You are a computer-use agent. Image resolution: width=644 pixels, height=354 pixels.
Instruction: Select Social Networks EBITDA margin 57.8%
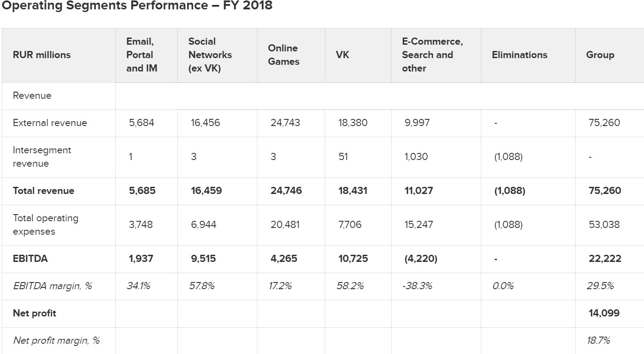(202, 286)
